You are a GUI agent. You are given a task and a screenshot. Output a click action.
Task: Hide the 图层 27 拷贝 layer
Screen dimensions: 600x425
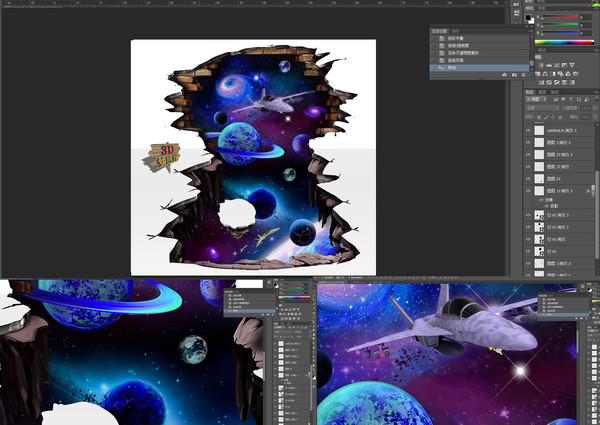pyautogui.click(x=528, y=167)
